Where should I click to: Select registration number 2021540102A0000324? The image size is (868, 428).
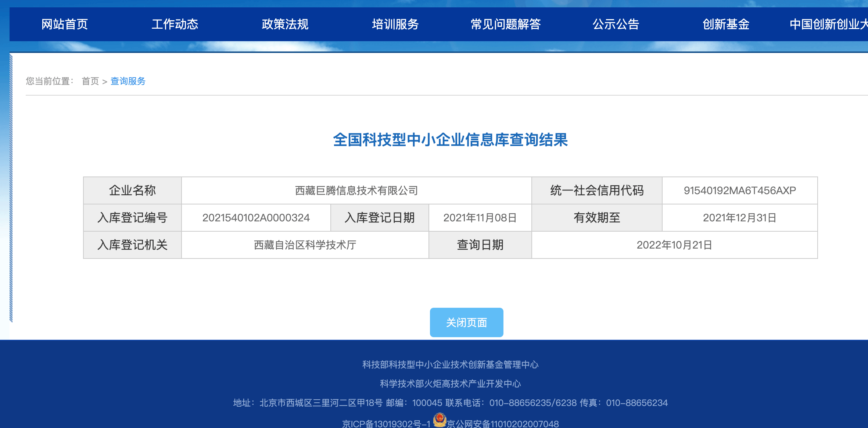256,218
